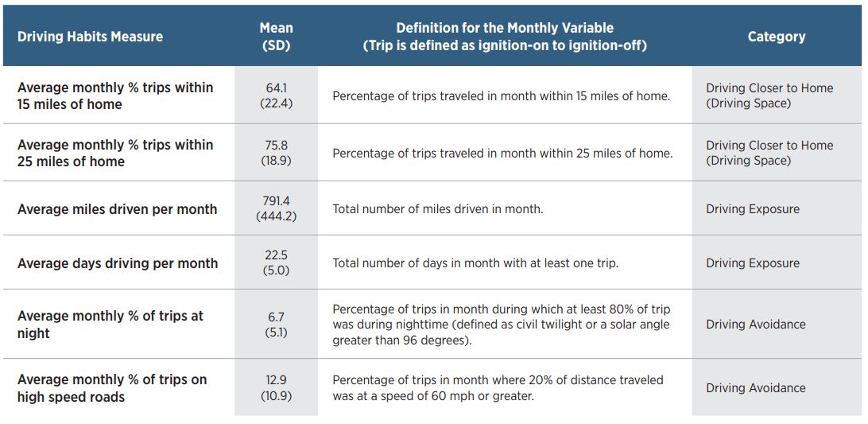This screenshot has height=424, width=868.
Task: Select the 791.4 (444.2) mean value cell
Action: (276, 209)
